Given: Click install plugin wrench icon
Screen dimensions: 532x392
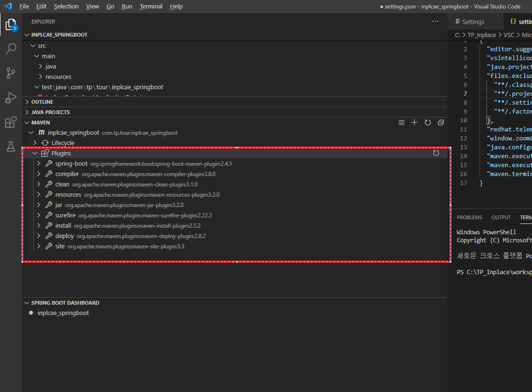Looking at the screenshot, I should pos(49,225).
